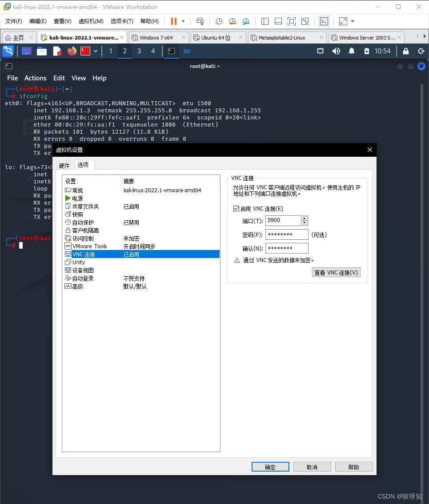
Task: Increase the VNC port with up arrow
Action: (304, 218)
